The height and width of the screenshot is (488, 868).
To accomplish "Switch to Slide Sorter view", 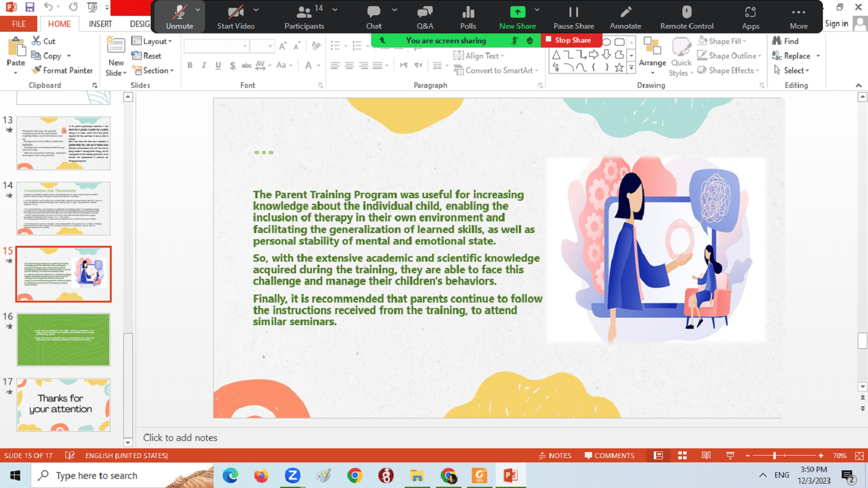I will click(682, 456).
